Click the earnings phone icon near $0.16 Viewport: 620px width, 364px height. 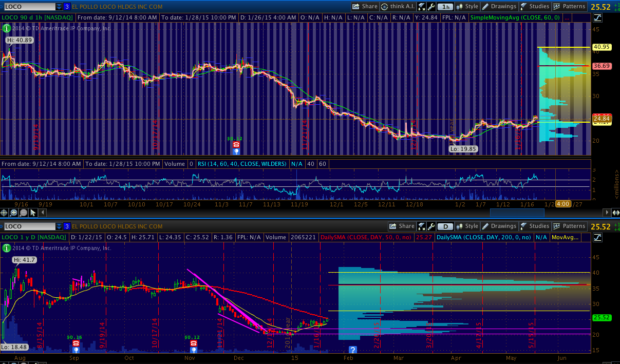click(76, 343)
